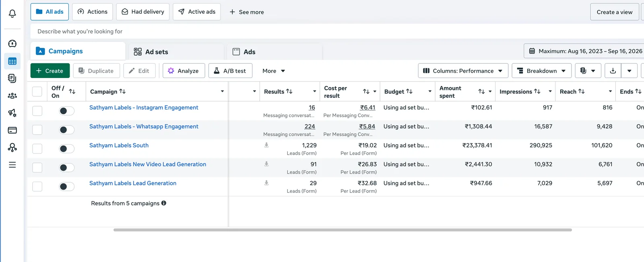The height and width of the screenshot is (262, 644).
Task: Open the billing card icon in sidebar
Action: (x=12, y=130)
